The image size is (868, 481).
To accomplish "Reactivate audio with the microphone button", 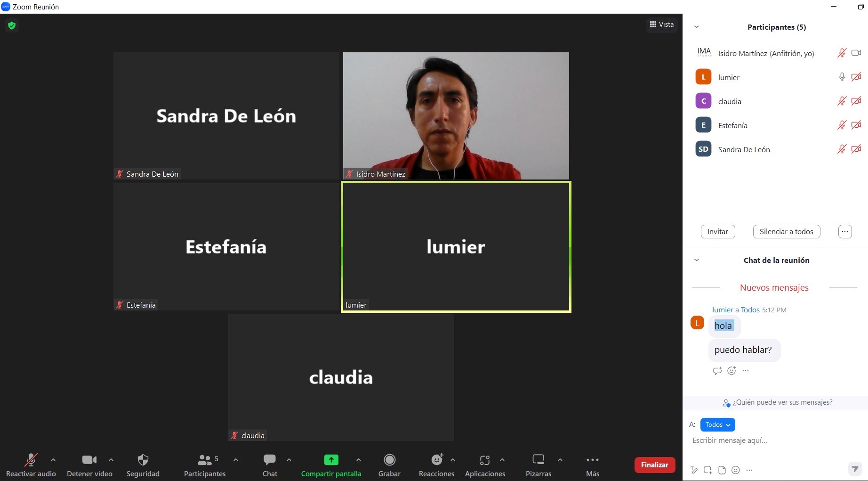I will (31, 460).
